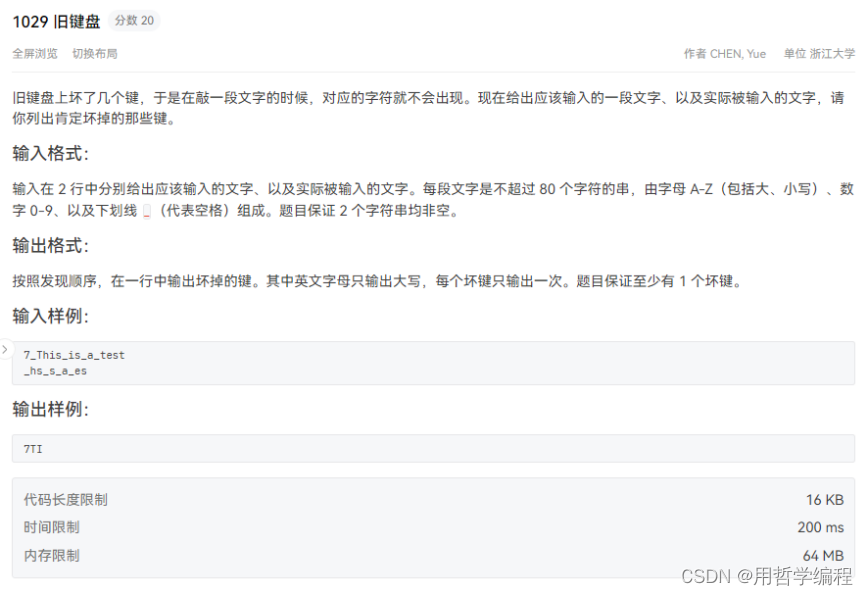Select the 7TI output sample block
Screen dimensions: 868x595
pos(433,449)
